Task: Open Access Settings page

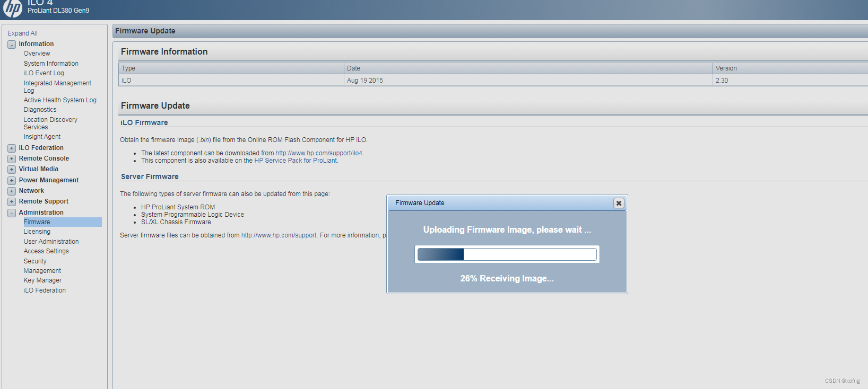Action: [x=46, y=251]
